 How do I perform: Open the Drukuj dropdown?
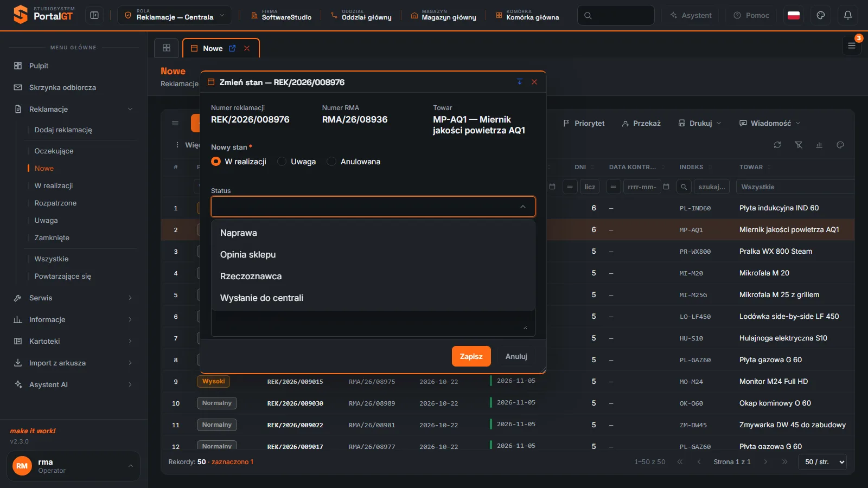(700, 123)
